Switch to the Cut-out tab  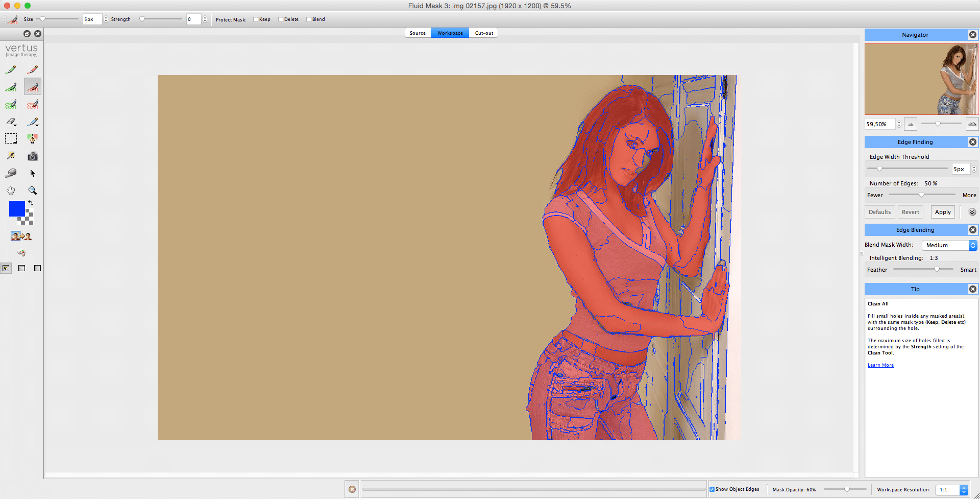click(x=484, y=33)
